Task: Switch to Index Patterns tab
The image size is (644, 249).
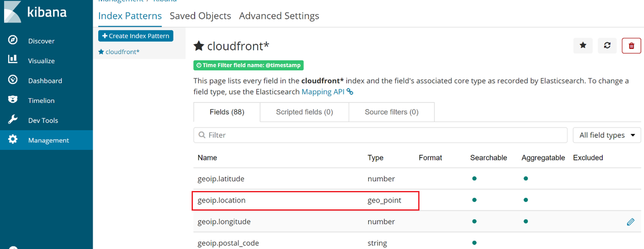Action: point(130,16)
